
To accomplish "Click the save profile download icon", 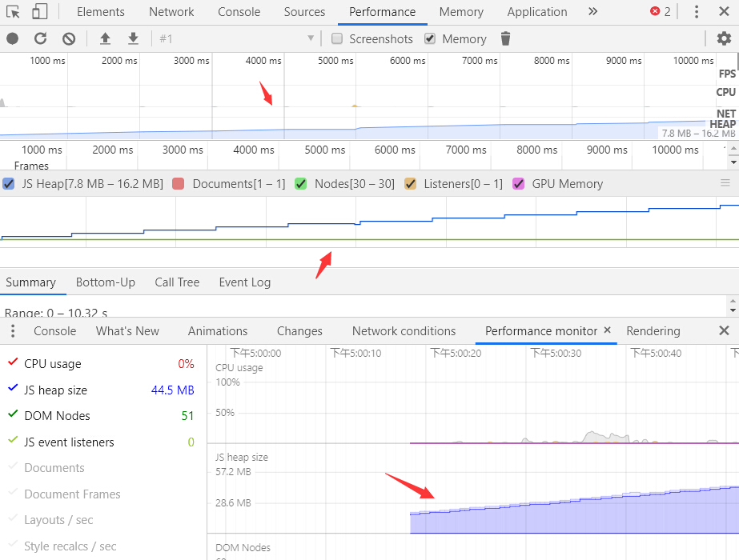I will (133, 38).
